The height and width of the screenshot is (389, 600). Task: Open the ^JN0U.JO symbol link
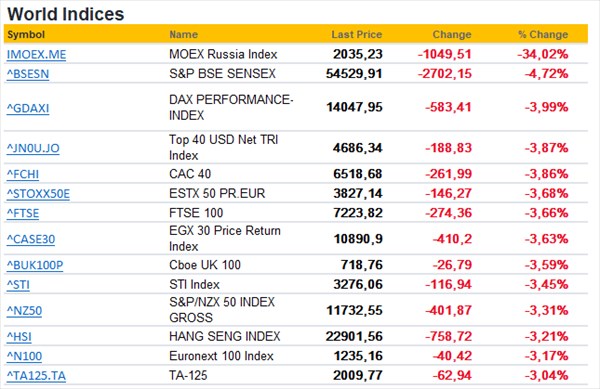pyautogui.click(x=33, y=148)
